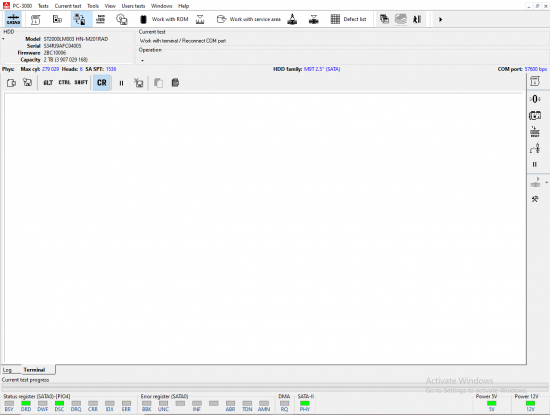Click the Operation dropdown arrow
Screen dimensions: 550x415
tap(142, 61)
